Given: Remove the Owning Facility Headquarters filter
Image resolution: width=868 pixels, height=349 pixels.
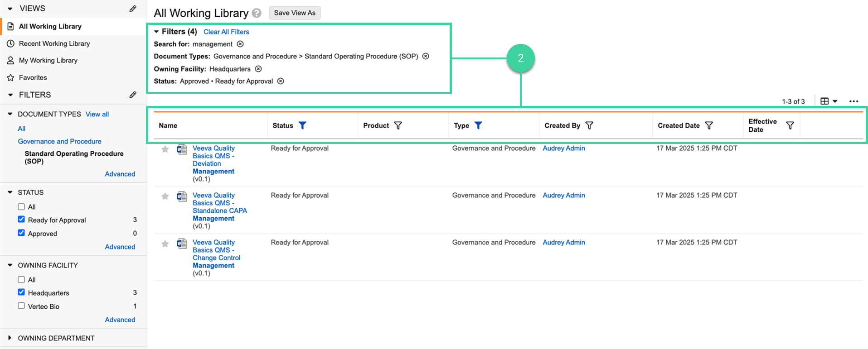Looking at the screenshot, I should coord(258,69).
